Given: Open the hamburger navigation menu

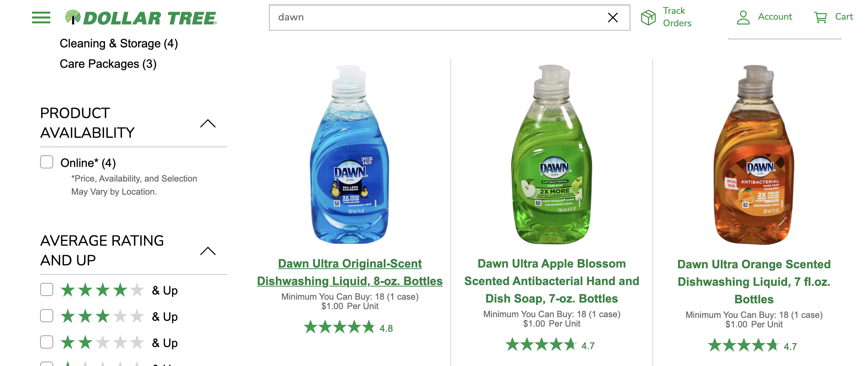Looking at the screenshot, I should (41, 17).
